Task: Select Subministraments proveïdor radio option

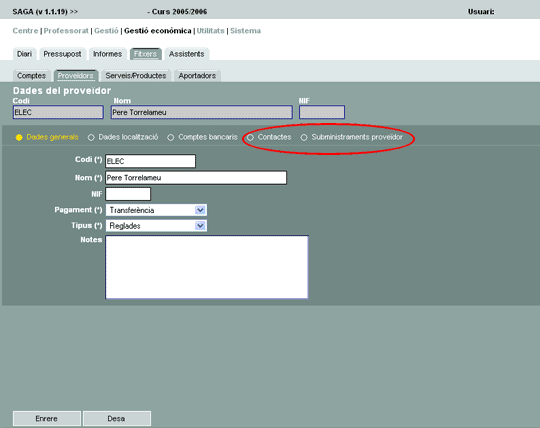Action: 304,137
